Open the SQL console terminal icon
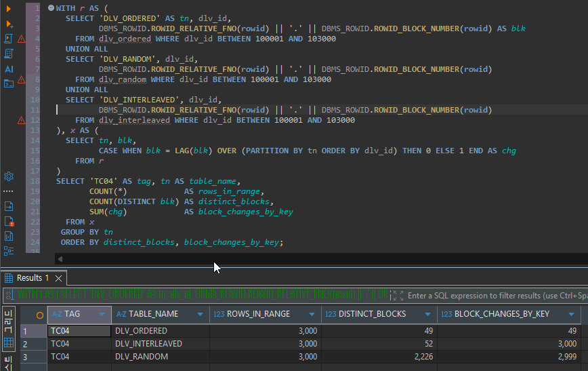The image size is (588, 371). (x=9, y=83)
